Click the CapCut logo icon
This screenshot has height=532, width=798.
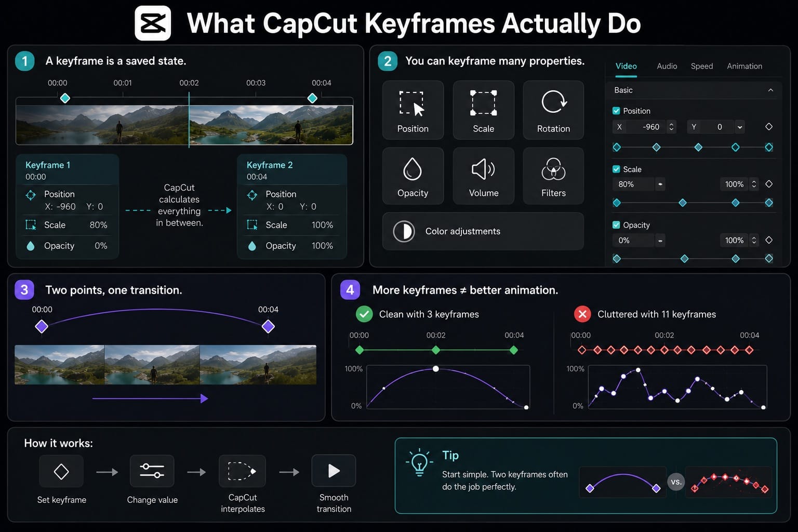(x=153, y=23)
